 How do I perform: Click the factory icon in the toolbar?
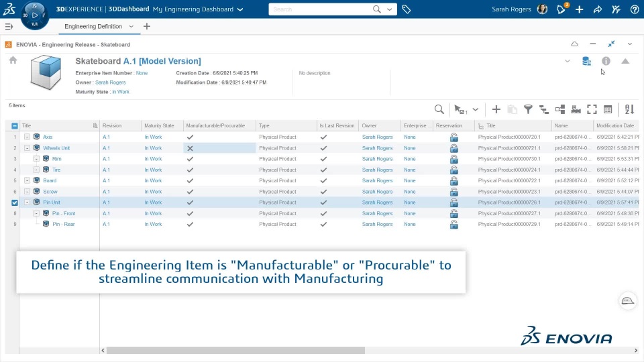click(x=576, y=109)
